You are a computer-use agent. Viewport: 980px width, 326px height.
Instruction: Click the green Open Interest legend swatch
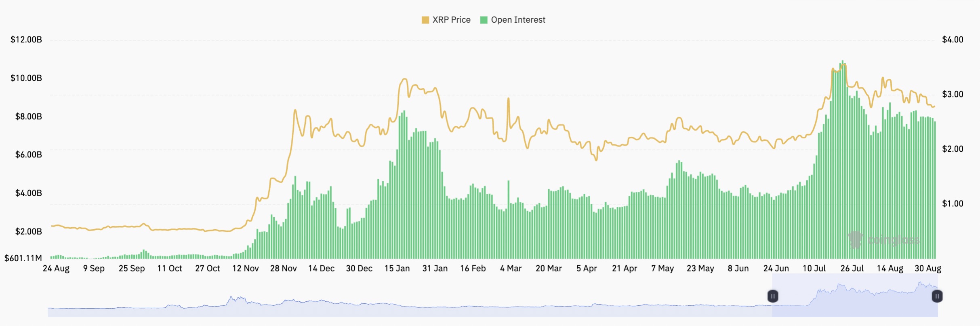[x=484, y=20]
